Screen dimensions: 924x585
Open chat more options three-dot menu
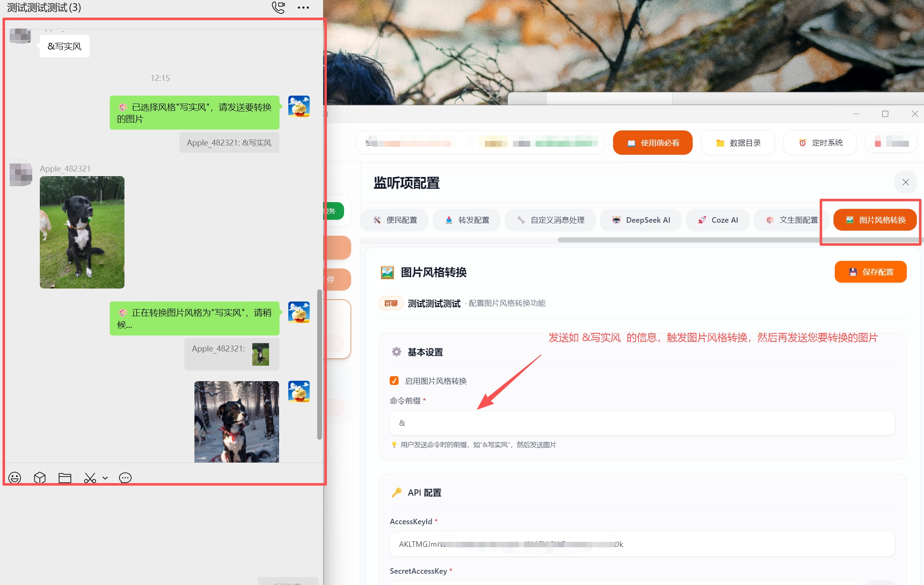303,8
